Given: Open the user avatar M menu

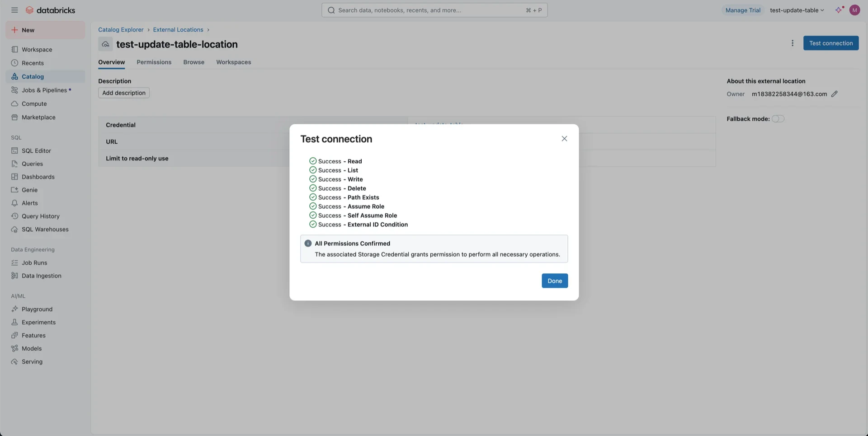Looking at the screenshot, I should [x=854, y=10].
